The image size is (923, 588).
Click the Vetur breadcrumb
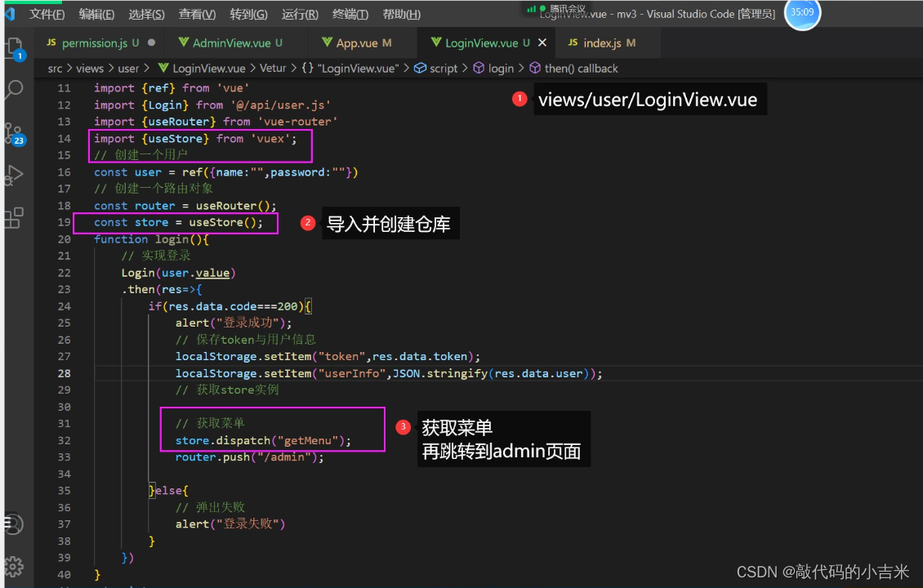tap(273, 69)
